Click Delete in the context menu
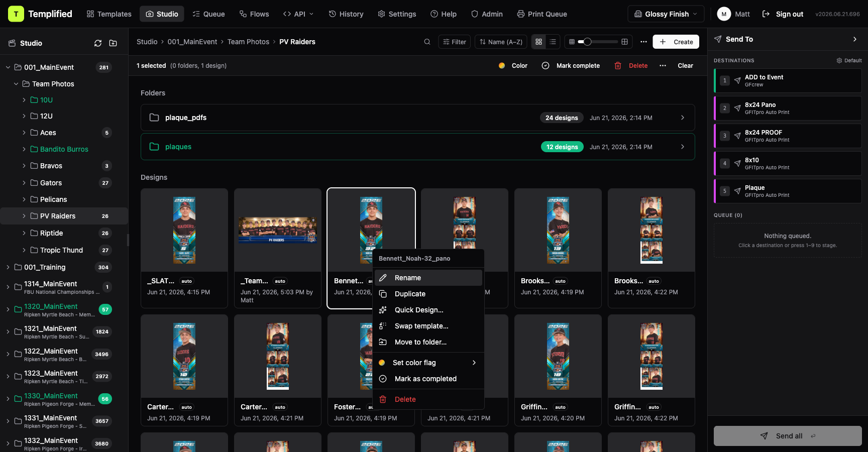Screen dimensions: 868x452 (428, 399)
